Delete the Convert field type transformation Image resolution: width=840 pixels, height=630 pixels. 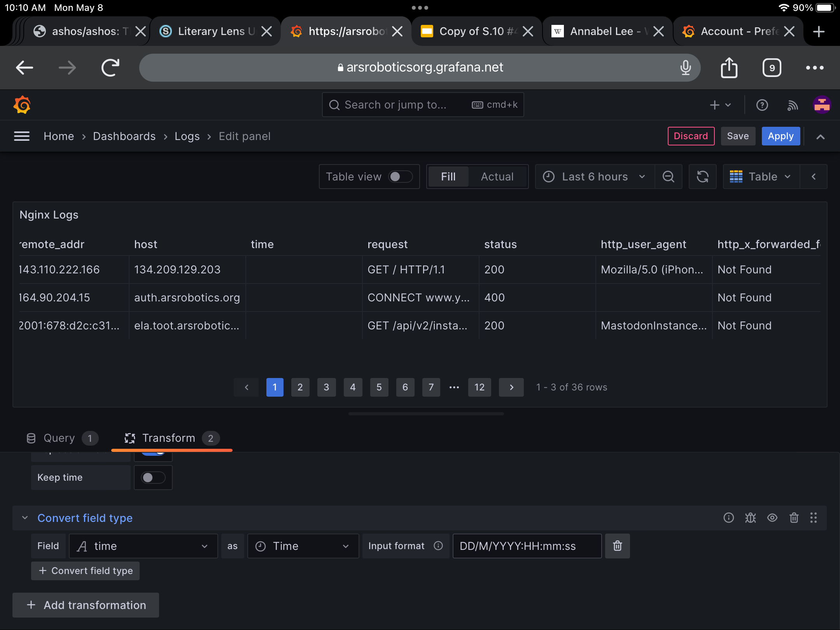(794, 518)
